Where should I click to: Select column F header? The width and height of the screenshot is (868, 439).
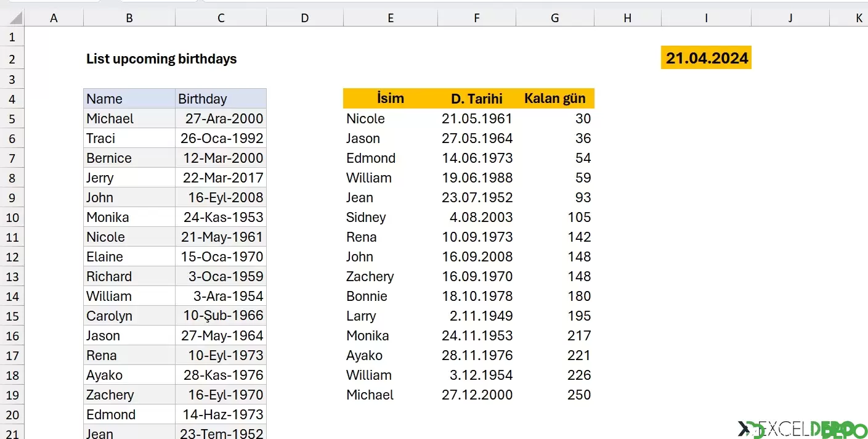[477, 18]
